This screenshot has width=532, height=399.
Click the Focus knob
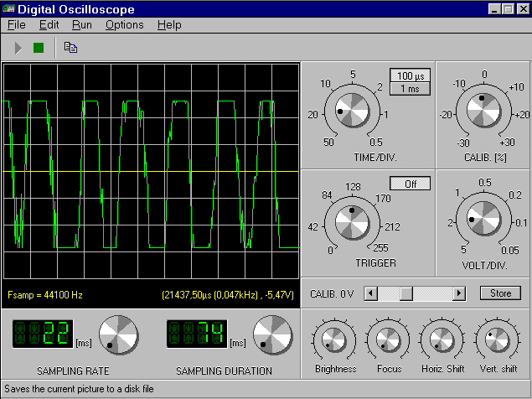click(x=388, y=340)
